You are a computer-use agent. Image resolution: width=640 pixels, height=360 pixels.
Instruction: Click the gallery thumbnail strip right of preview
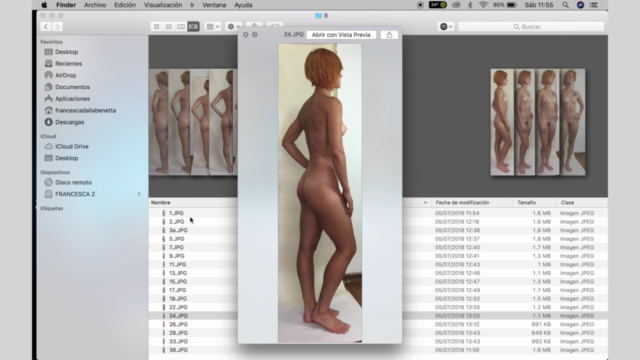click(538, 122)
